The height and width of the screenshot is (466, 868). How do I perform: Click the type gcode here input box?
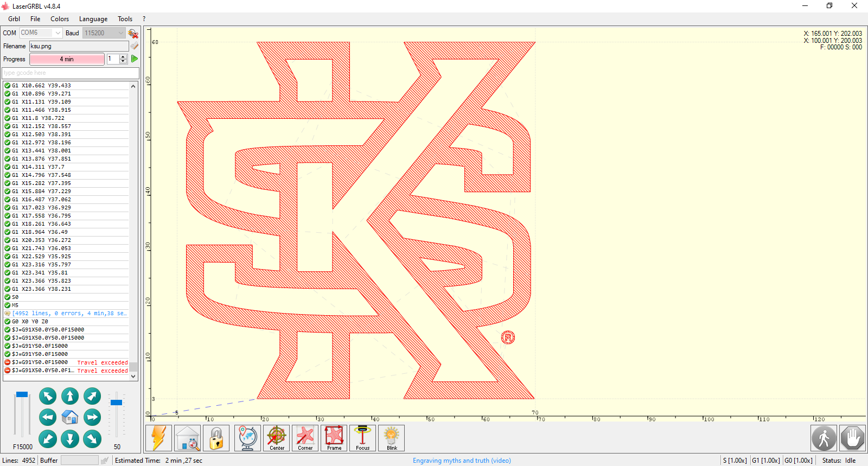[71, 73]
